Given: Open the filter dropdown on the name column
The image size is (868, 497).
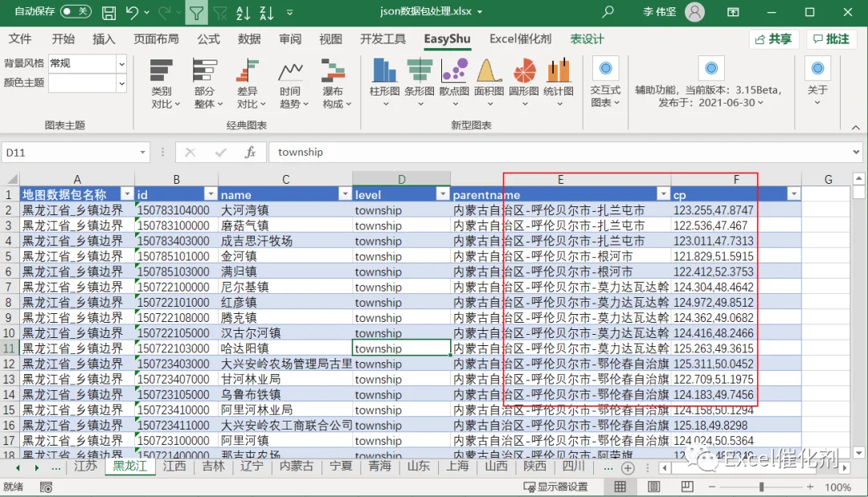Looking at the screenshot, I should (345, 194).
